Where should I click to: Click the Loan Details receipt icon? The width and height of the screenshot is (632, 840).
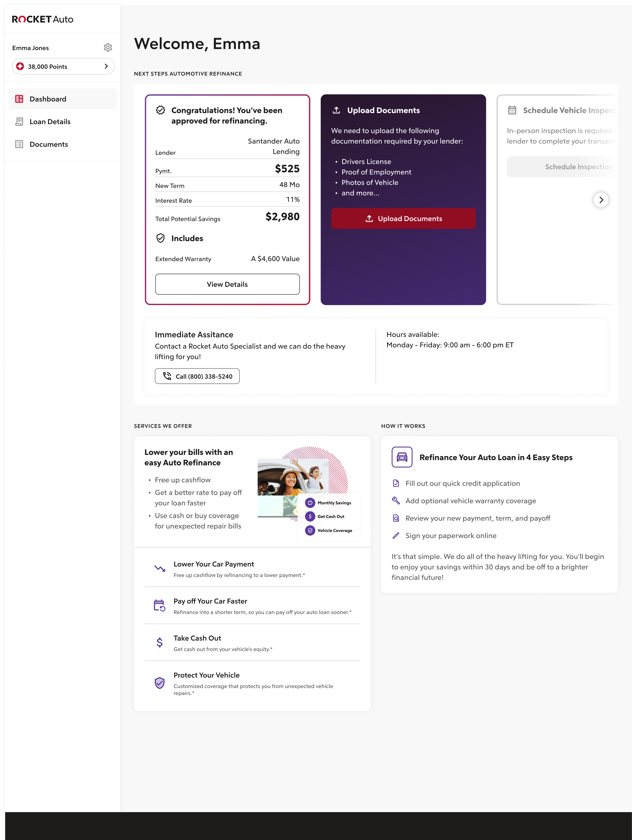pyautogui.click(x=19, y=121)
